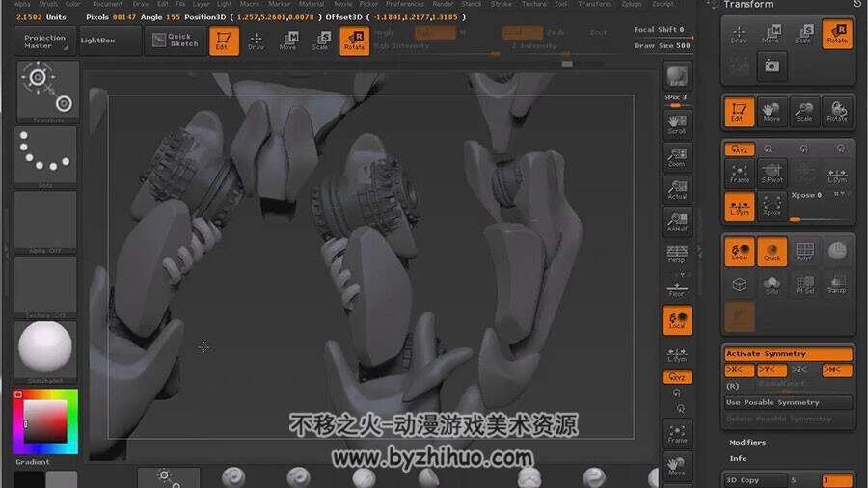The image size is (868, 488).
Task: Click Use Posable Symmetry
Action: [x=788, y=402]
